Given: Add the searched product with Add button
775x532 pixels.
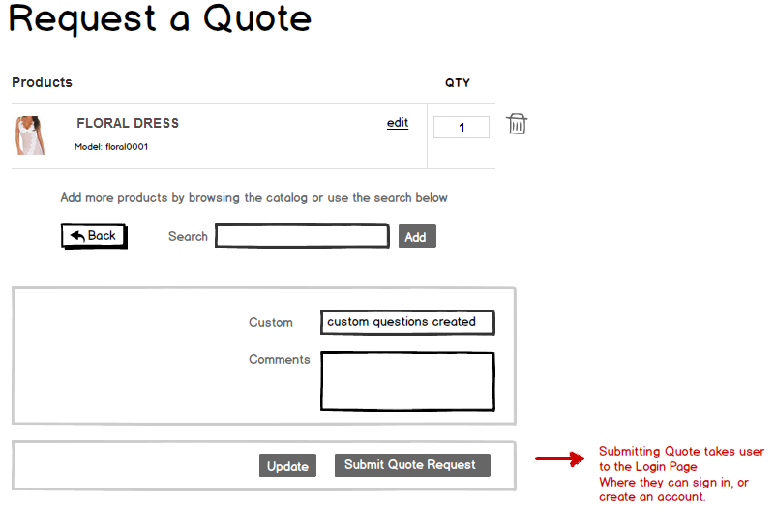Looking at the screenshot, I should pyautogui.click(x=417, y=236).
